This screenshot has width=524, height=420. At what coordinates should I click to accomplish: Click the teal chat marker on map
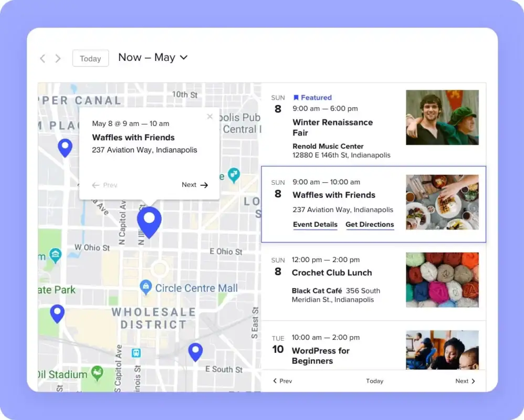(x=234, y=175)
